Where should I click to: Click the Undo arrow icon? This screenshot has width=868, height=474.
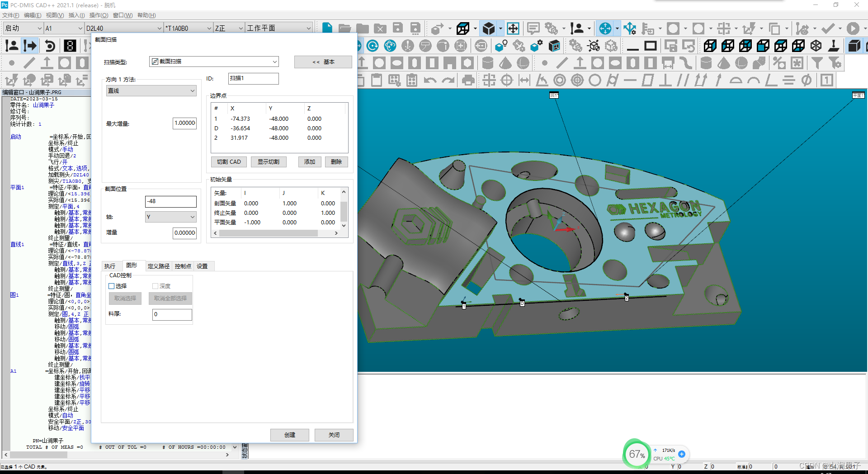click(430, 81)
